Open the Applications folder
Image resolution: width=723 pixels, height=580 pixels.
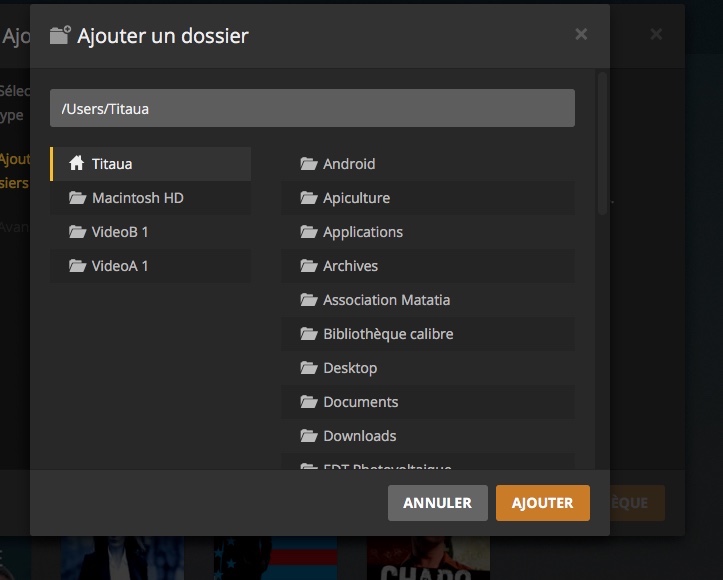pyautogui.click(x=428, y=231)
